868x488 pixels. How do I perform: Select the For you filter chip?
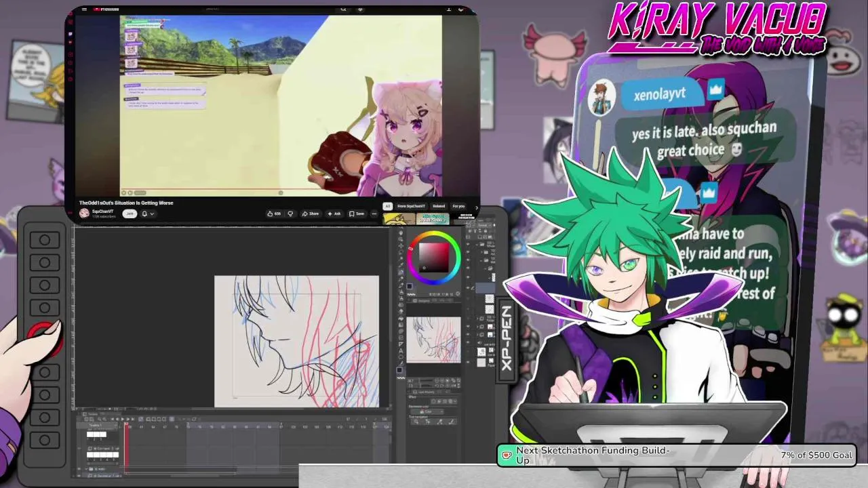[458, 206]
